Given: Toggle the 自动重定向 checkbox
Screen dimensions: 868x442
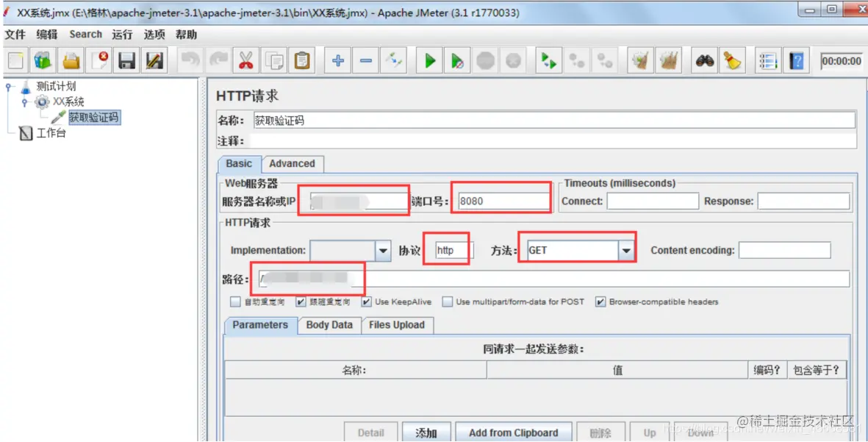Looking at the screenshot, I should pyautogui.click(x=235, y=302).
